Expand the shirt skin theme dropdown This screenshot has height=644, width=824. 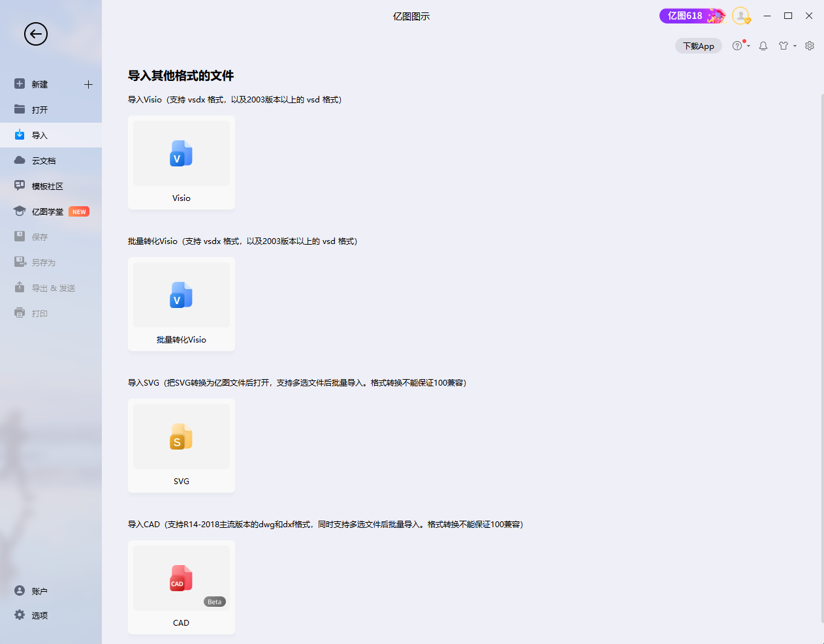pos(787,46)
